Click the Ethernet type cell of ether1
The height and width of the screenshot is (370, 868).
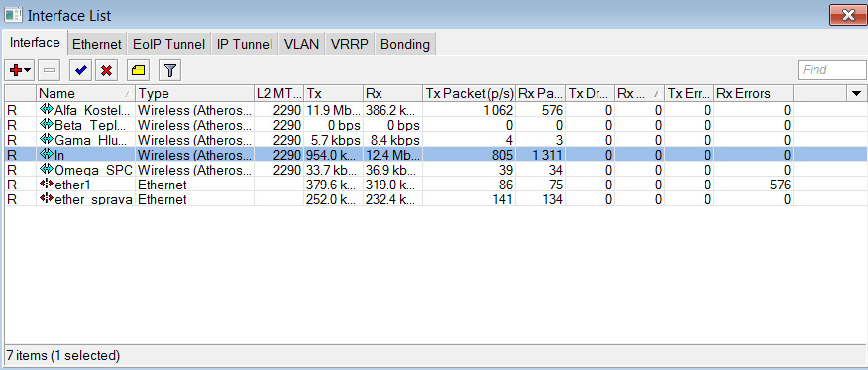[x=163, y=184]
